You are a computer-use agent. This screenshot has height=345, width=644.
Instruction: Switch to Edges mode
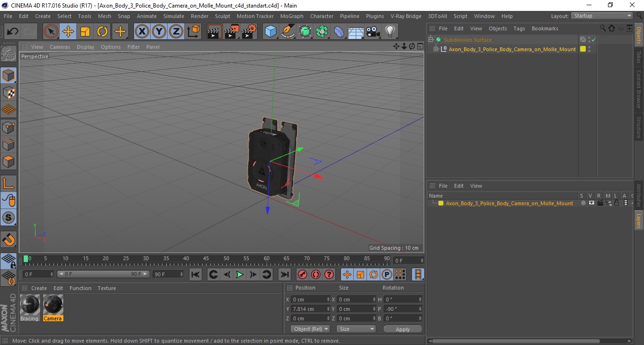9,144
